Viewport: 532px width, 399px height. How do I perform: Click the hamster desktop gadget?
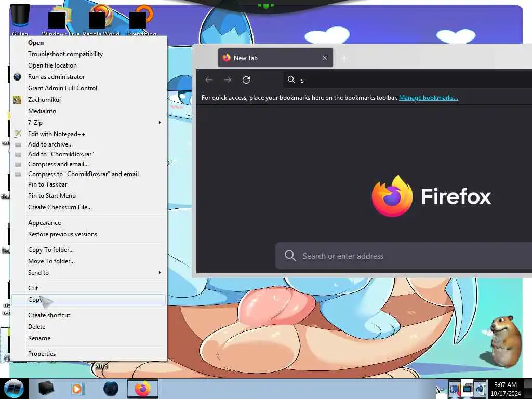pyautogui.click(x=504, y=341)
